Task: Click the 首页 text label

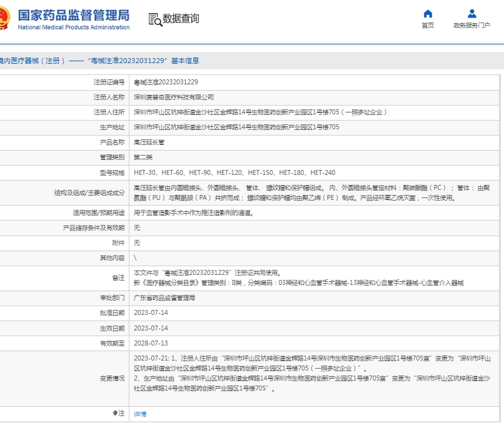Action: point(428,26)
